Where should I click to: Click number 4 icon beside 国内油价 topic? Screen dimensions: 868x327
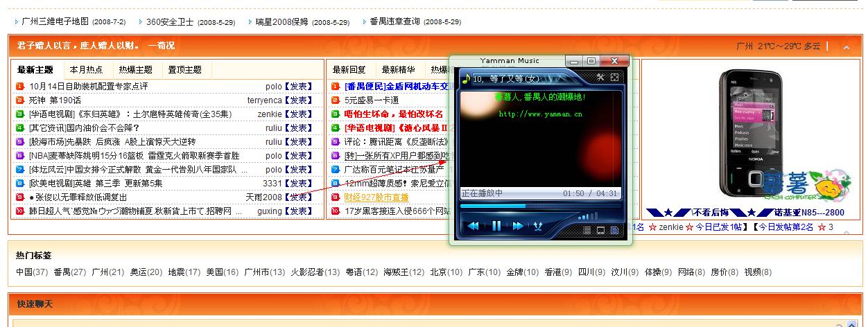point(20,128)
